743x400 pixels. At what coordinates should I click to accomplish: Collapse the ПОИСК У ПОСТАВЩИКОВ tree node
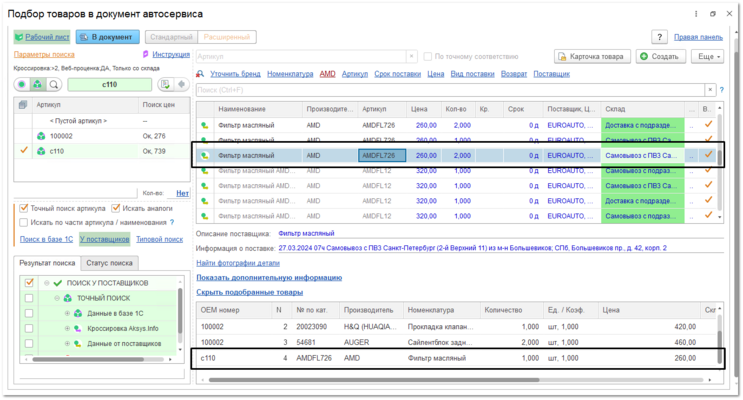click(46, 283)
